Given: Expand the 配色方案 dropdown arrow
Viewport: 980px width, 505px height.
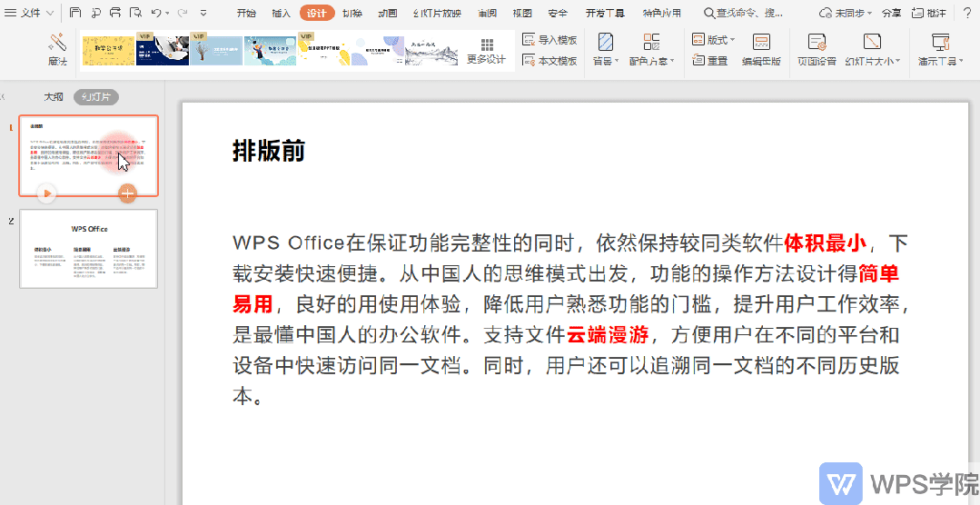Looking at the screenshot, I should coord(672,61).
